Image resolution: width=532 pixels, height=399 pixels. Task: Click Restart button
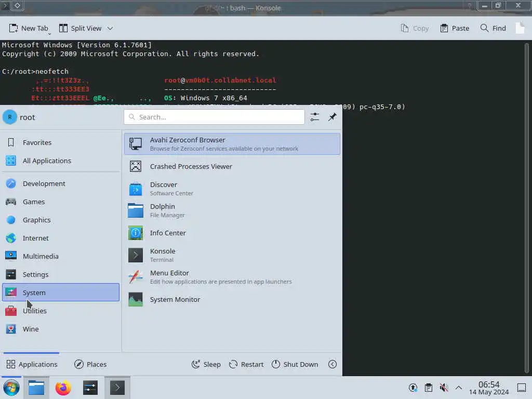246,364
